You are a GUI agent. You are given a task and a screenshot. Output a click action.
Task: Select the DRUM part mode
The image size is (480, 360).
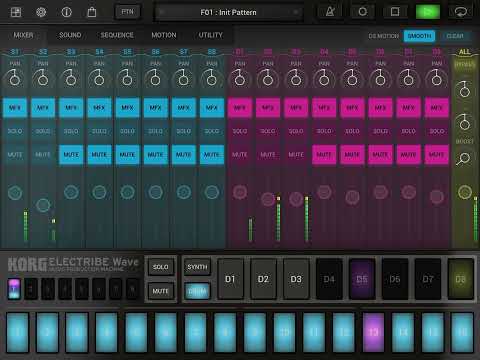197,291
